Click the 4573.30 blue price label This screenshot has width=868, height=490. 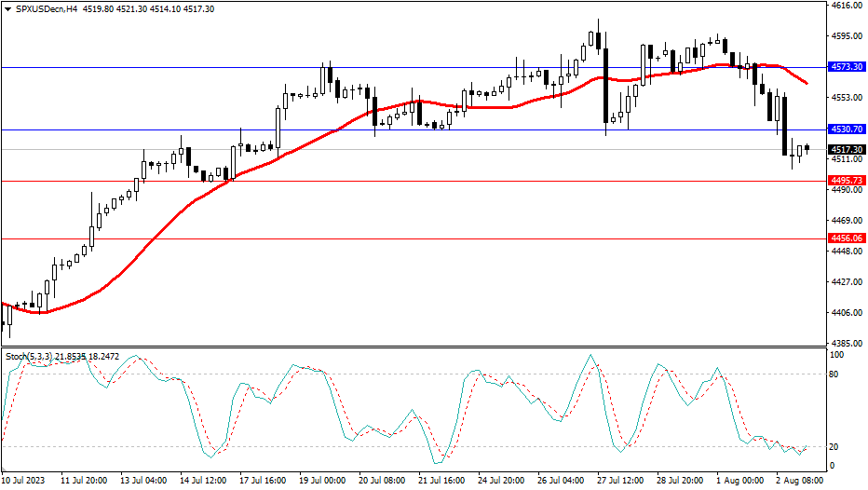point(846,68)
